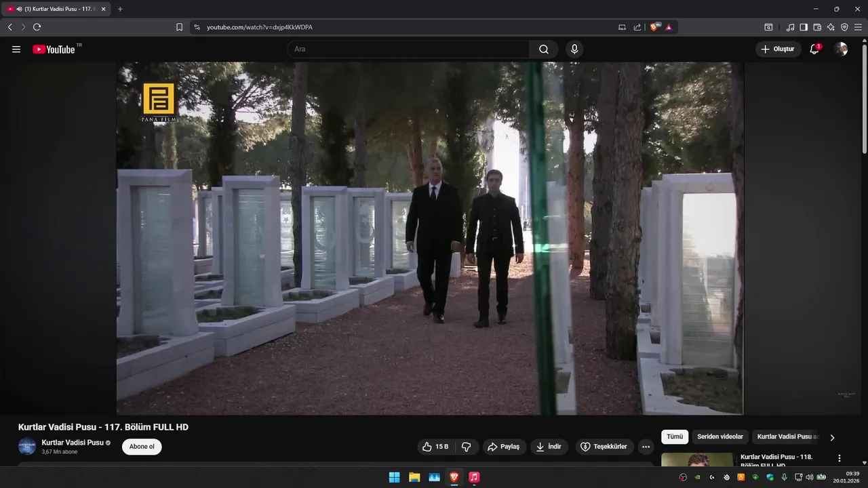Start voice search with microphone icon

point(574,49)
